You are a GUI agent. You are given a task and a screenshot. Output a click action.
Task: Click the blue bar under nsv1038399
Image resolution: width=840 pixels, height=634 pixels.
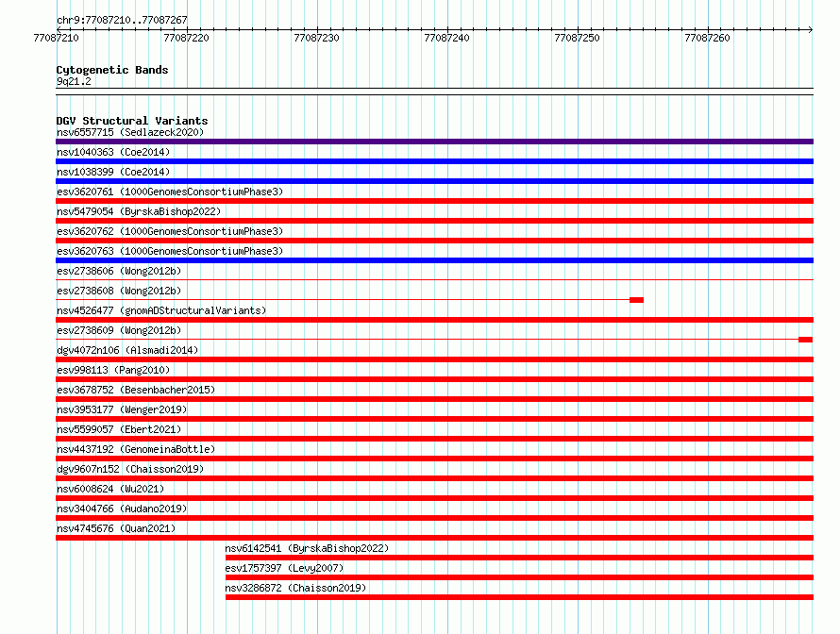point(434,181)
